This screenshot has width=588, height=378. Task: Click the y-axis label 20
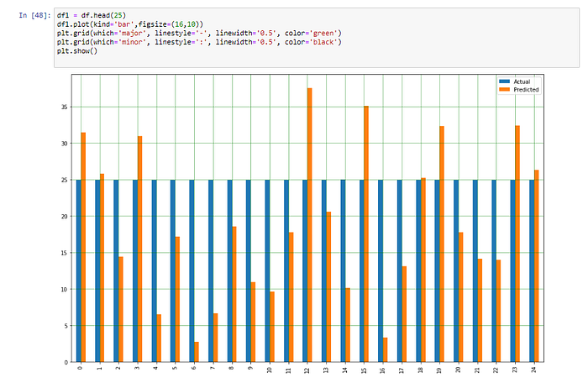coord(65,217)
